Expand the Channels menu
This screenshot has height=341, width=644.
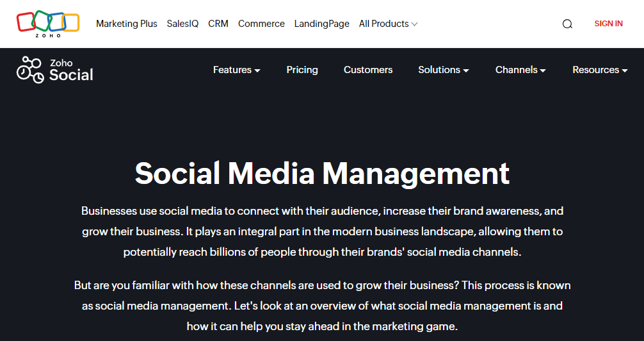[x=520, y=70]
